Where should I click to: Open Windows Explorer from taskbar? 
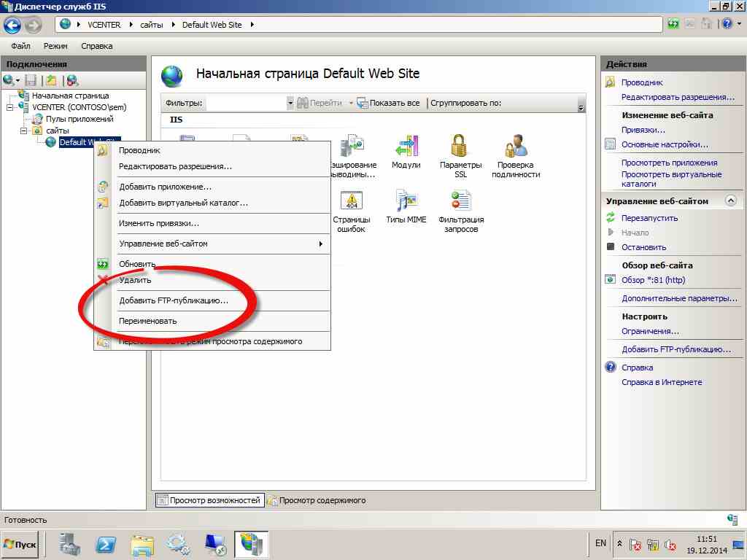142,544
